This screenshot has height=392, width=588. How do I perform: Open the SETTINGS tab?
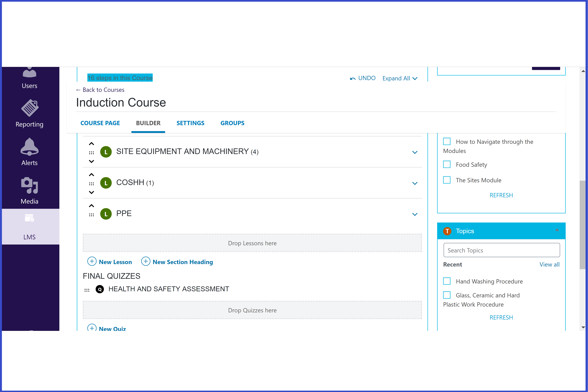(190, 123)
